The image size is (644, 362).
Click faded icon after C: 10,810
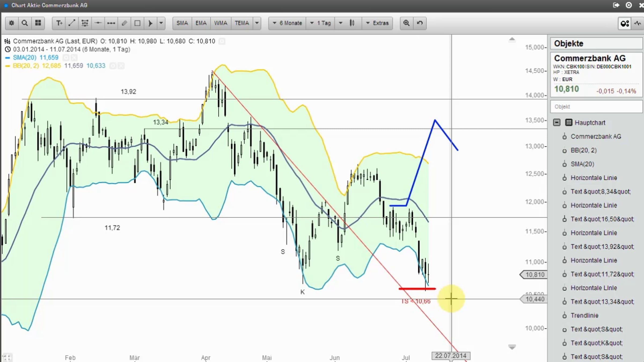tap(222, 41)
